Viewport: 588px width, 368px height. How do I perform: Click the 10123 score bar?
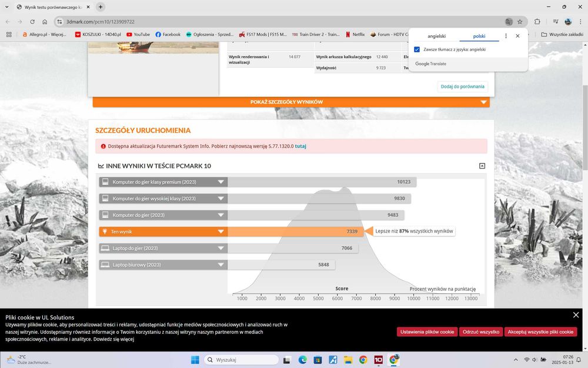pyautogui.click(x=322, y=182)
